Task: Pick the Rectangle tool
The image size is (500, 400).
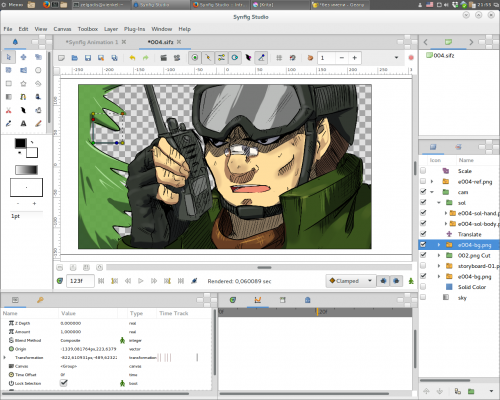Action: coord(9,84)
